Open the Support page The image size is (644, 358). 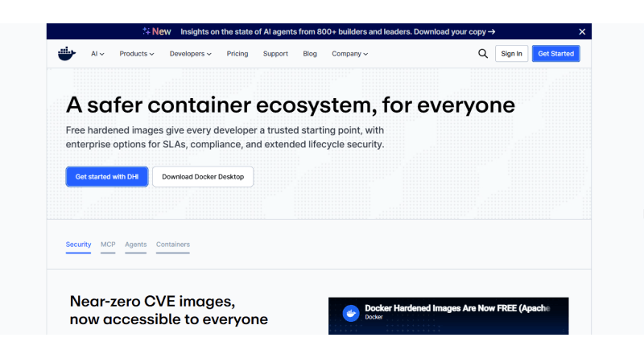pos(275,54)
